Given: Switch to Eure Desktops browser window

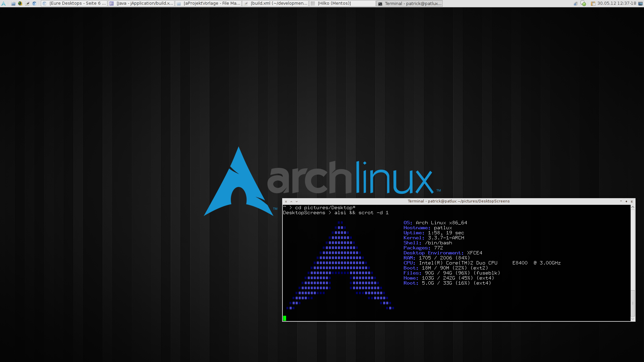Looking at the screenshot, I should point(74,3).
